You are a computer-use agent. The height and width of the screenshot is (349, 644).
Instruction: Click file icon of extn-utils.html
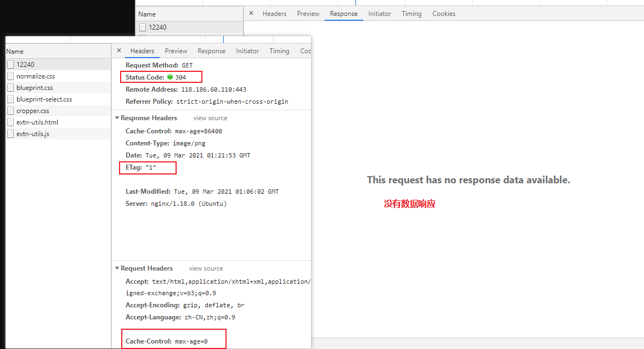pyautogui.click(x=10, y=122)
